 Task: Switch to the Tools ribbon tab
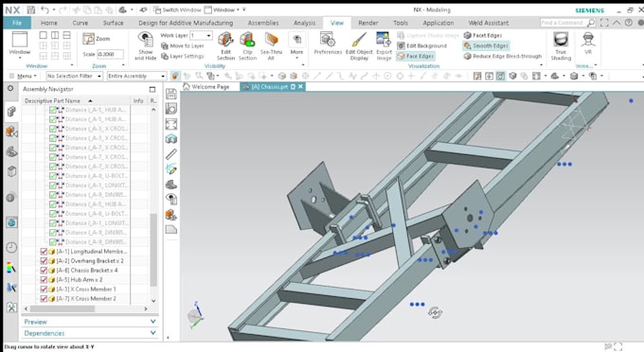[x=401, y=23]
